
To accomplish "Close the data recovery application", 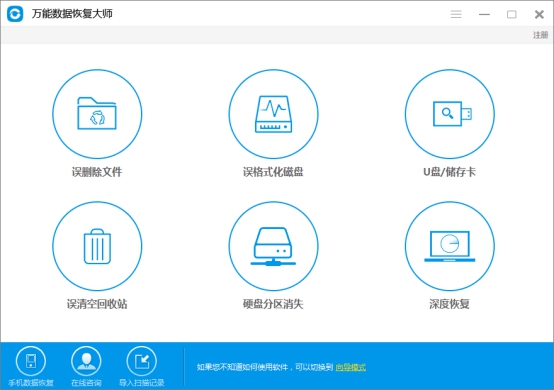I will 539,14.
